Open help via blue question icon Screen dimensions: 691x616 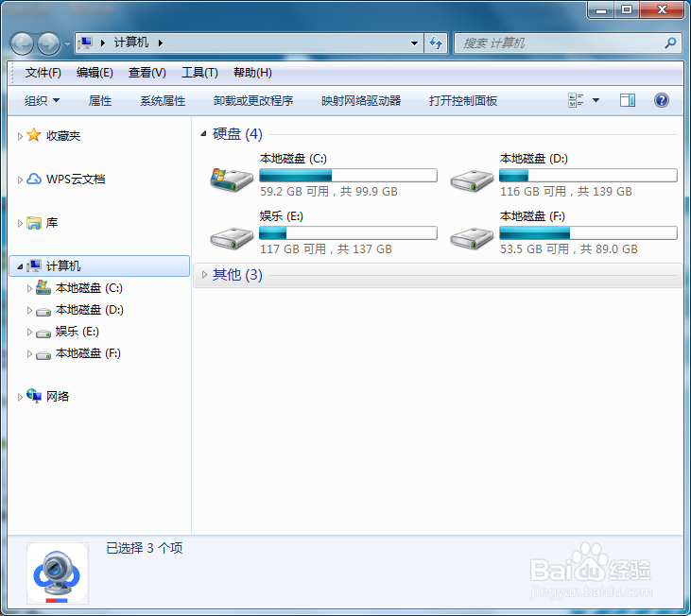[662, 100]
